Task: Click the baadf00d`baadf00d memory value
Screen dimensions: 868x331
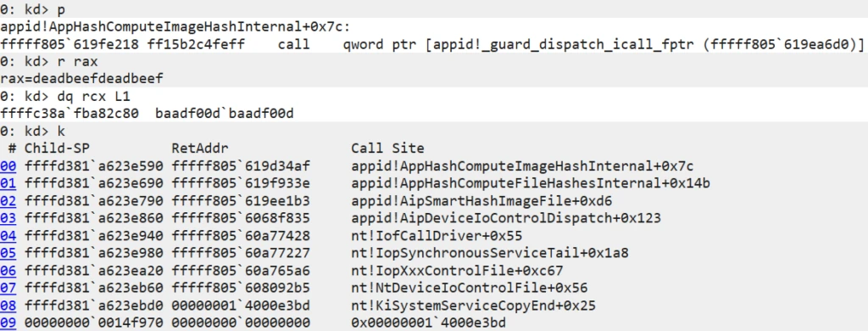Action: (x=224, y=114)
